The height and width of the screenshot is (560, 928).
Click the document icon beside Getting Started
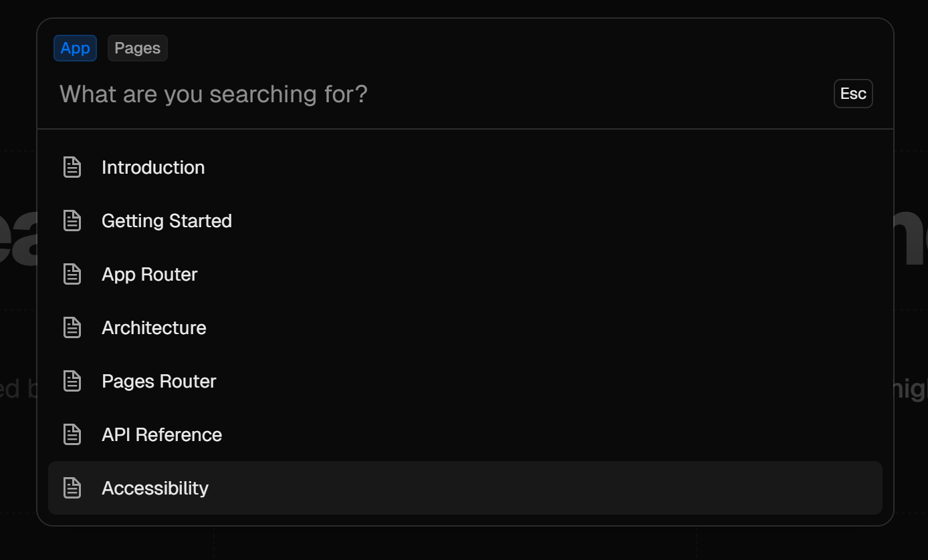[72, 221]
